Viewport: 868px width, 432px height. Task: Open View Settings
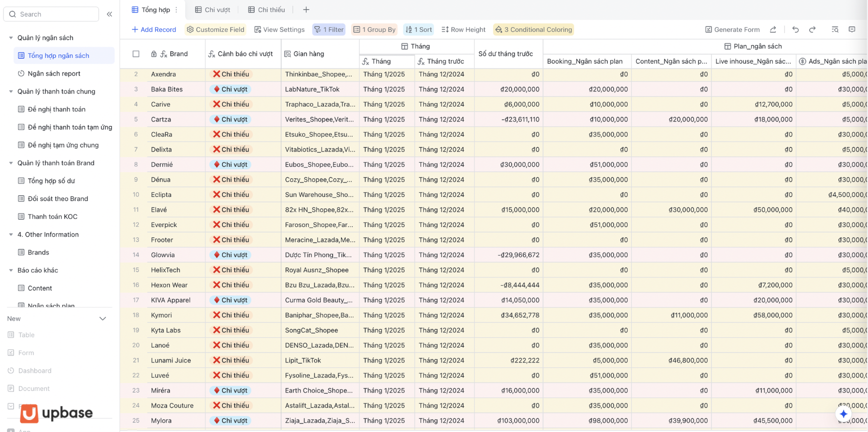coord(279,29)
